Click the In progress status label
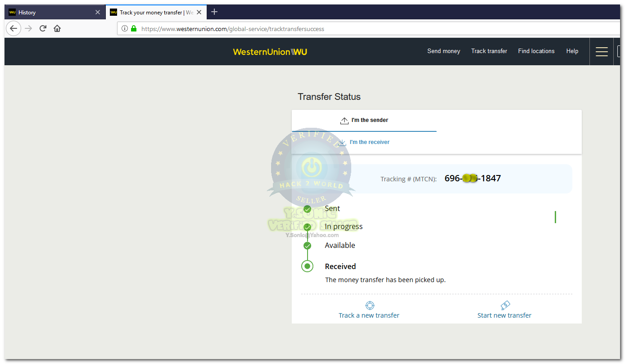This screenshot has width=625, height=364. coord(344,226)
